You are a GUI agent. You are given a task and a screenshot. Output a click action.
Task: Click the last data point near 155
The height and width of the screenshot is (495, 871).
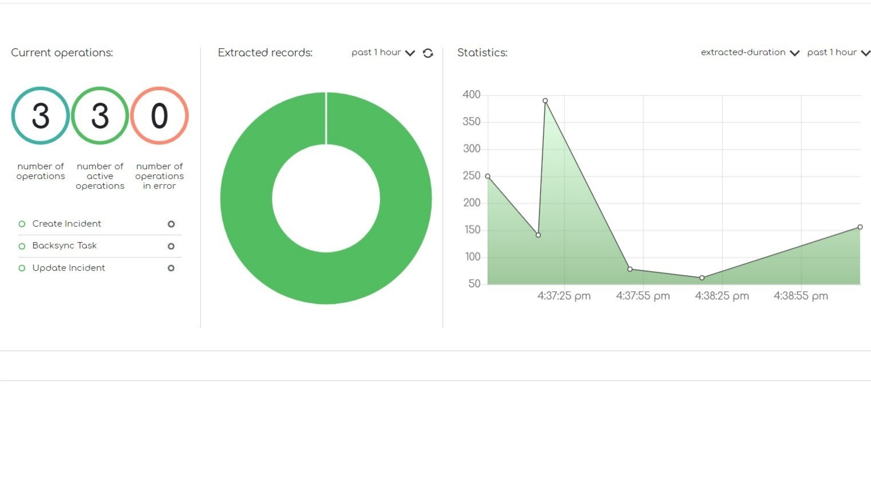click(x=860, y=227)
